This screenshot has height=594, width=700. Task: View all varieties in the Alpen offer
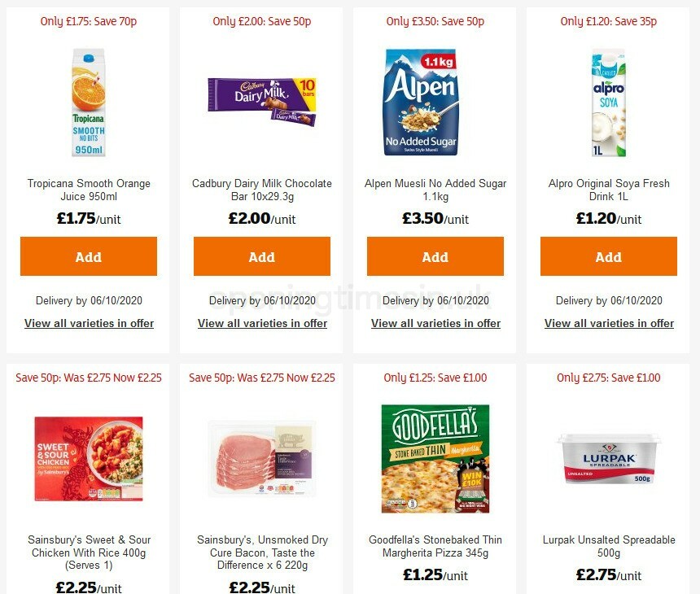click(435, 323)
